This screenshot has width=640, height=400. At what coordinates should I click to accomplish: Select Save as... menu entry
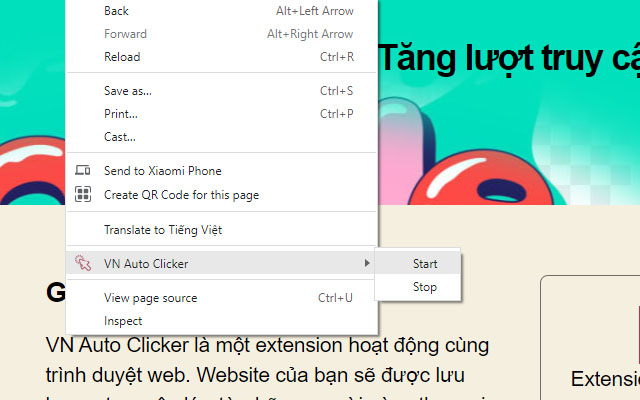pyautogui.click(x=221, y=91)
